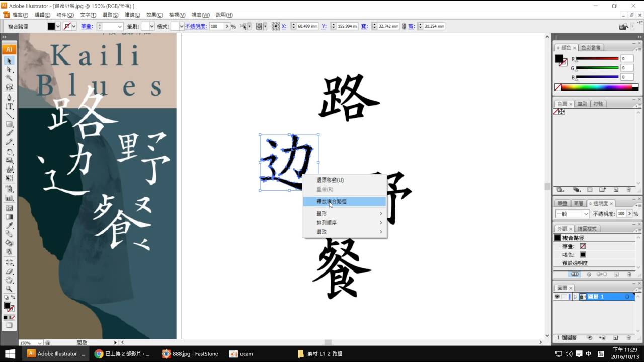
Task: Select the Zoom magnifier tool
Action: pyautogui.click(x=9, y=289)
